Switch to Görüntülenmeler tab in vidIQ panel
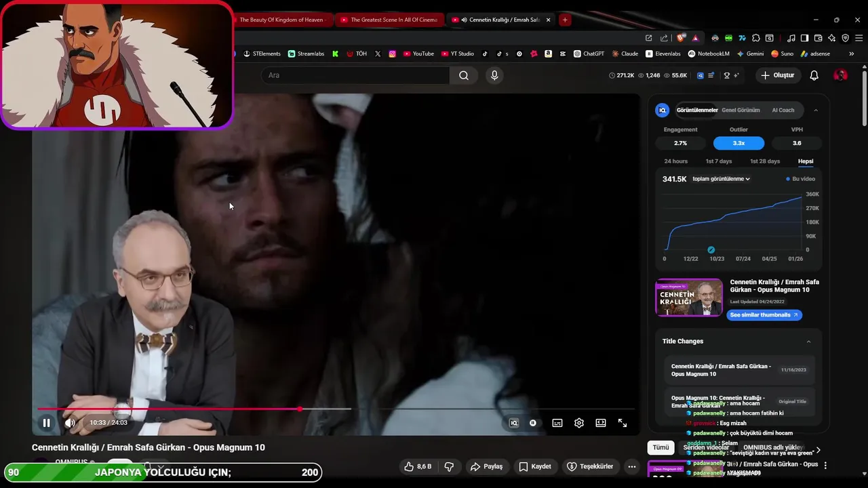Screen dimensions: 868x488 (x=697, y=110)
